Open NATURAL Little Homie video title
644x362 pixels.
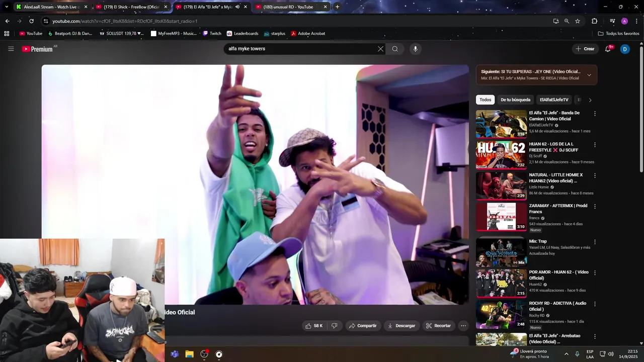coord(556,178)
